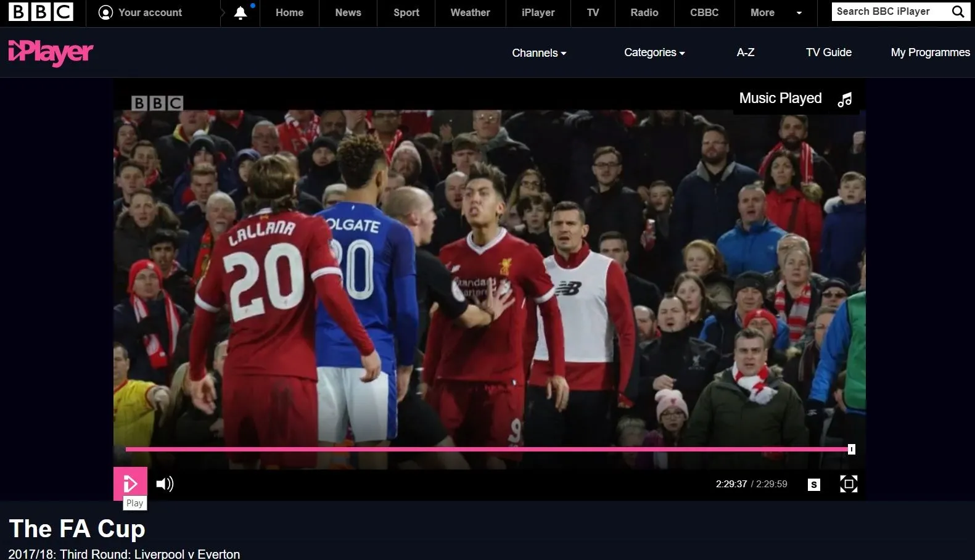Image resolution: width=975 pixels, height=560 pixels.
Task: Toggle subtitles with the S icon
Action: (x=814, y=485)
